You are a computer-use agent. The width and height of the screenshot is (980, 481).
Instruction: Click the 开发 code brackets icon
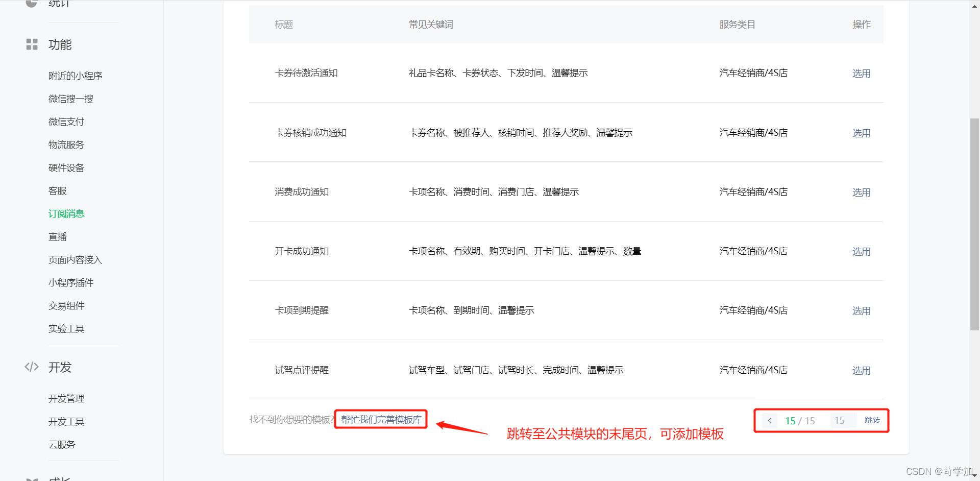[x=32, y=367]
